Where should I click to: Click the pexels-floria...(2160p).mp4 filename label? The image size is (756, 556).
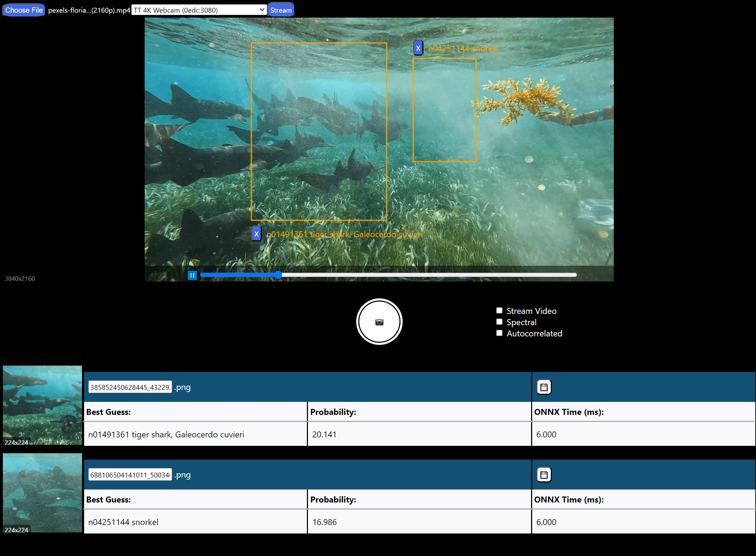(x=88, y=10)
